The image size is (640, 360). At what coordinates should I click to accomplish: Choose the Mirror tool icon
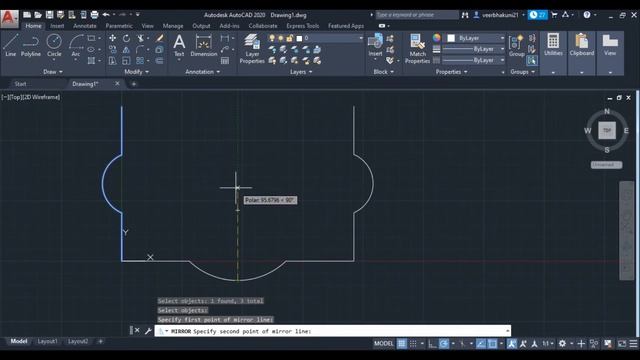[126, 49]
